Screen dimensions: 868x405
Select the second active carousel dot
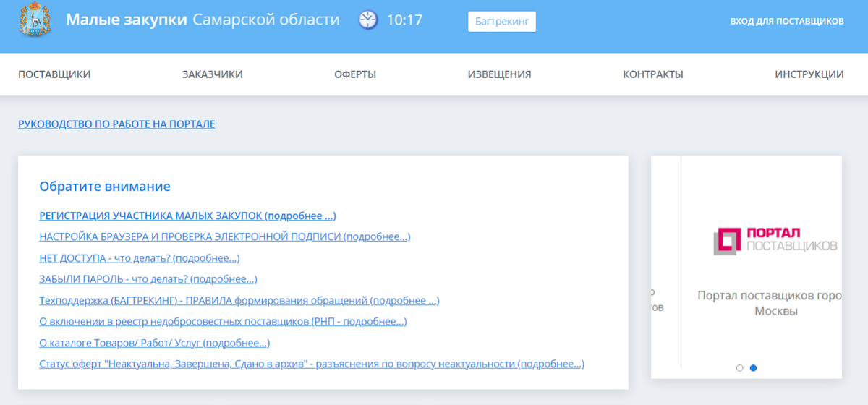point(753,368)
